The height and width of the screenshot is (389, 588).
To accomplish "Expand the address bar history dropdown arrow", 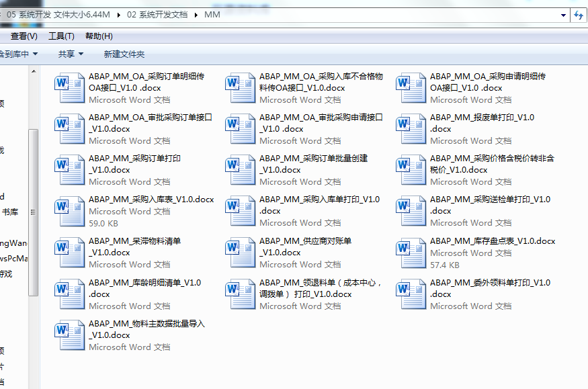I will click(x=563, y=15).
